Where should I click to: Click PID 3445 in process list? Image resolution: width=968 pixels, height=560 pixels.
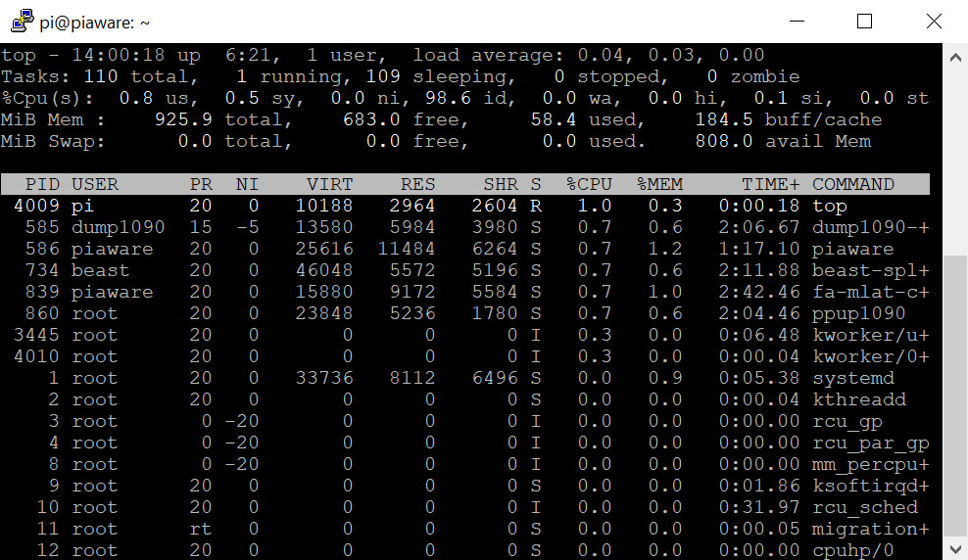pyautogui.click(x=37, y=336)
